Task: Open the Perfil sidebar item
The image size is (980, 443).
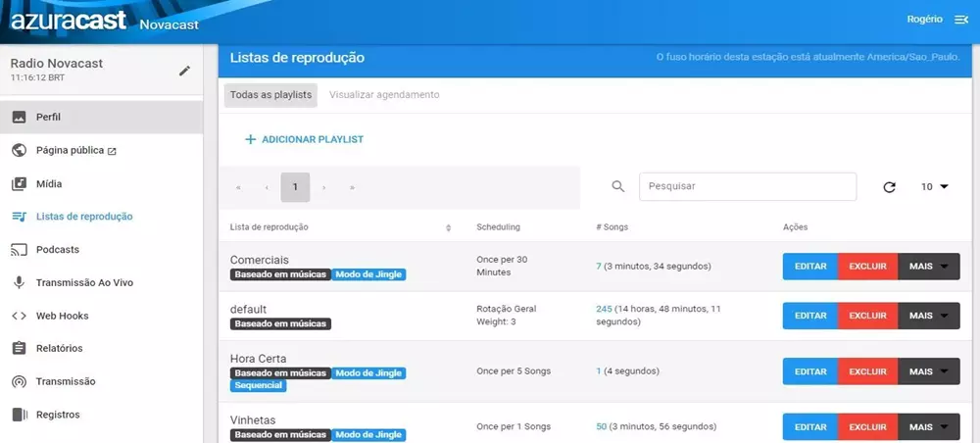Action: tap(48, 118)
